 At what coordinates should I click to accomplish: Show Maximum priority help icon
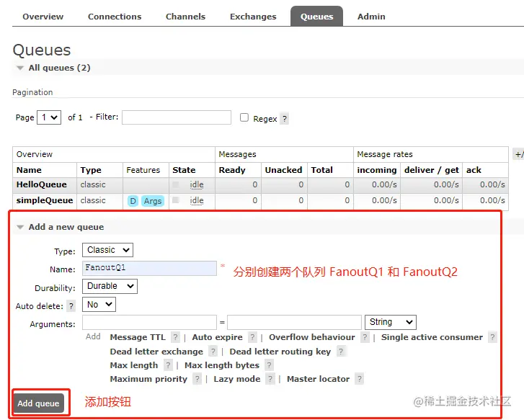(197, 379)
